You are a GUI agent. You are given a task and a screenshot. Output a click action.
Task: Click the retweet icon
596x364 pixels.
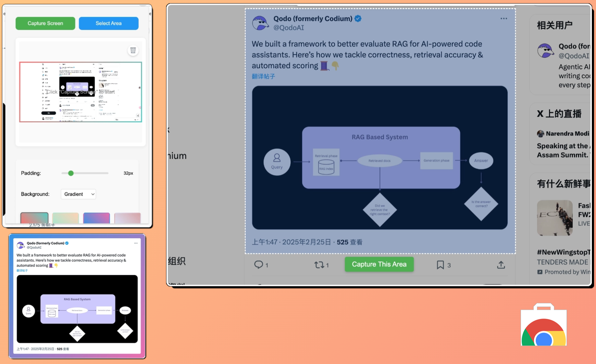[319, 264]
